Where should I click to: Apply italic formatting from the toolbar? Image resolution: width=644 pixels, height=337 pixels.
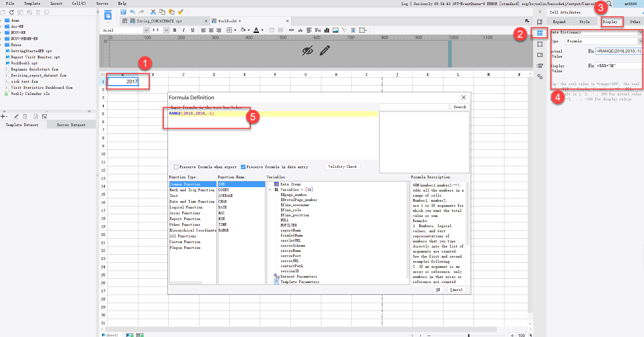click(x=183, y=30)
